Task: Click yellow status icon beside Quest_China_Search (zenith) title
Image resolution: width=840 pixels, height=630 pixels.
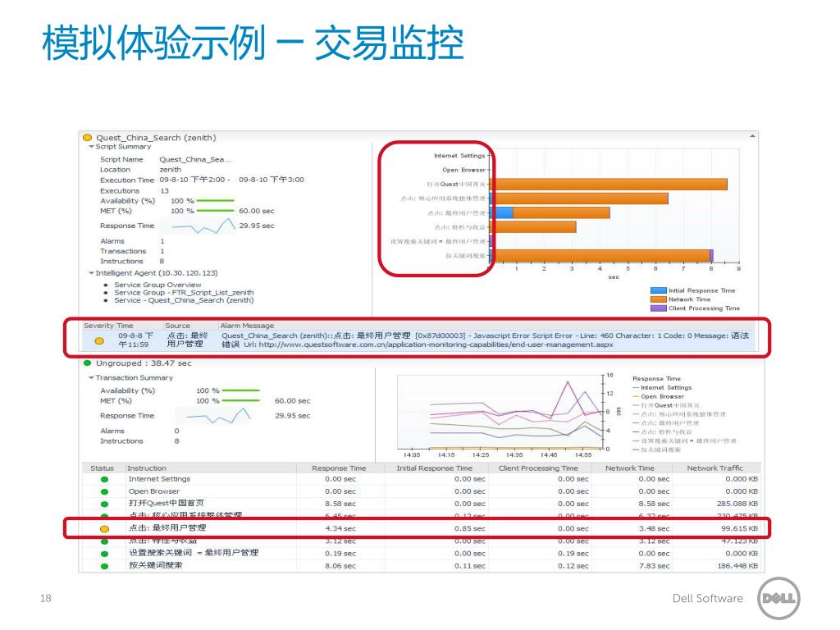Action: coord(87,138)
